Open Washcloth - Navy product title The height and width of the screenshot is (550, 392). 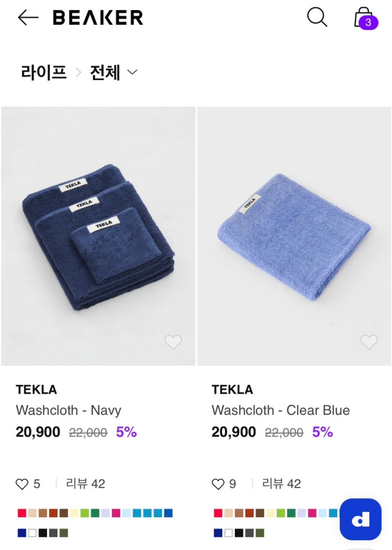point(69,410)
